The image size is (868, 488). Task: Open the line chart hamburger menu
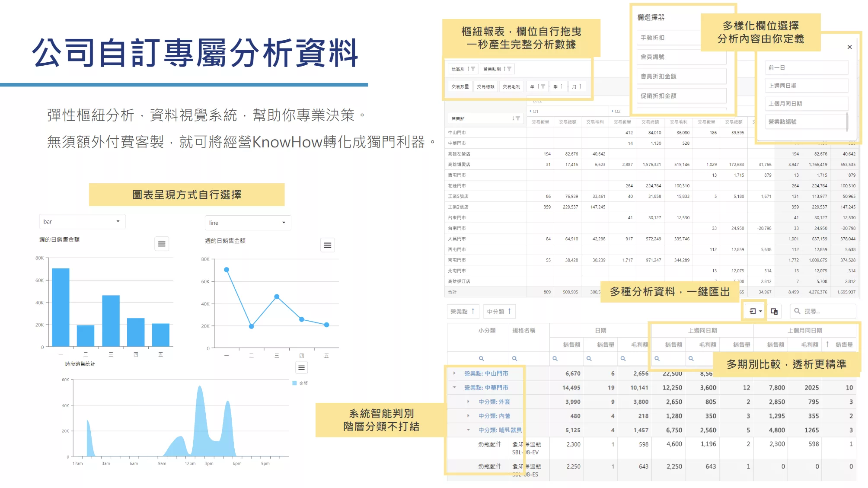click(x=327, y=245)
